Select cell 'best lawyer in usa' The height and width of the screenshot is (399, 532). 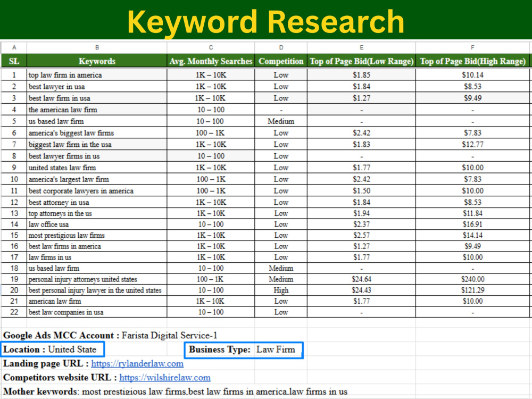pyautogui.click(x=97, y=87)
